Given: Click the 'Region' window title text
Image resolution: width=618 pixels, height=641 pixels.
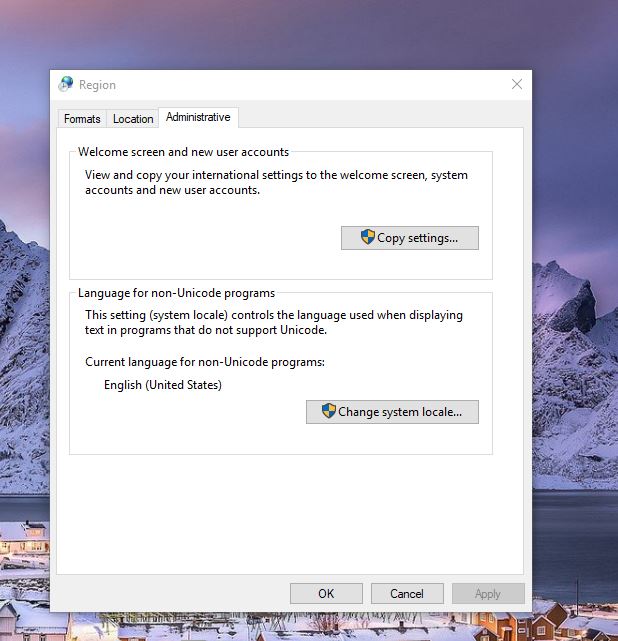Looking at the screenshot, I should pyautogui.click(x=97, y=85).
